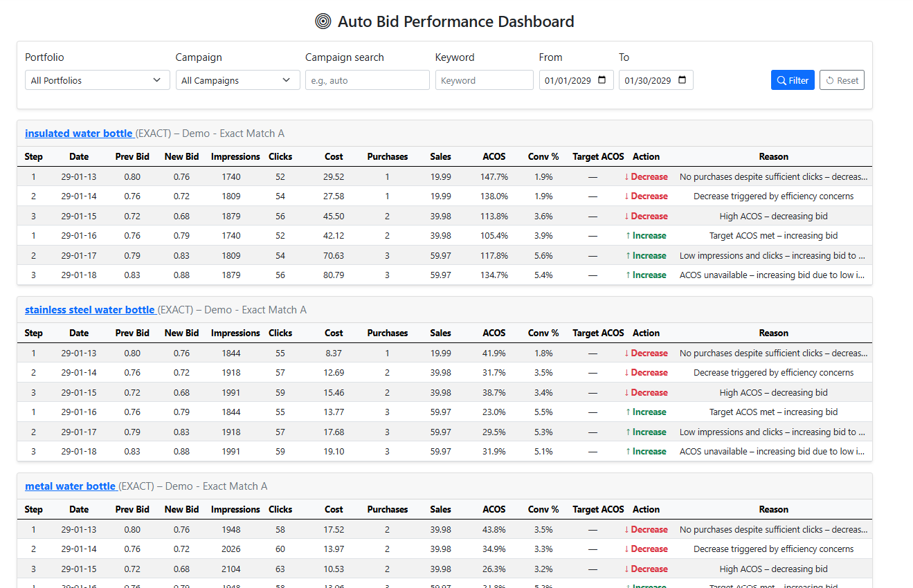
Task: Click the To date field 01/30/2029
Action: point(647,80)
